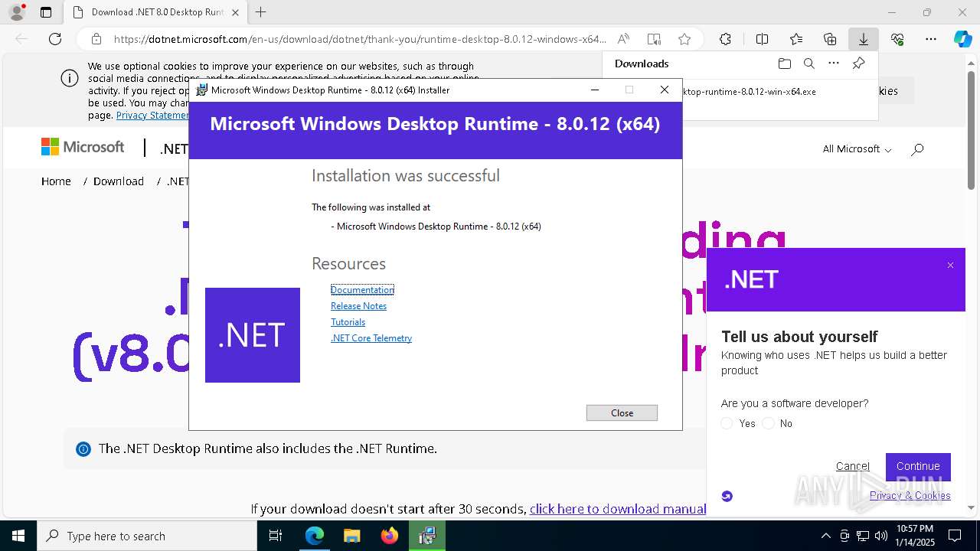Open the notification center
980x551 pixels.
955,536
